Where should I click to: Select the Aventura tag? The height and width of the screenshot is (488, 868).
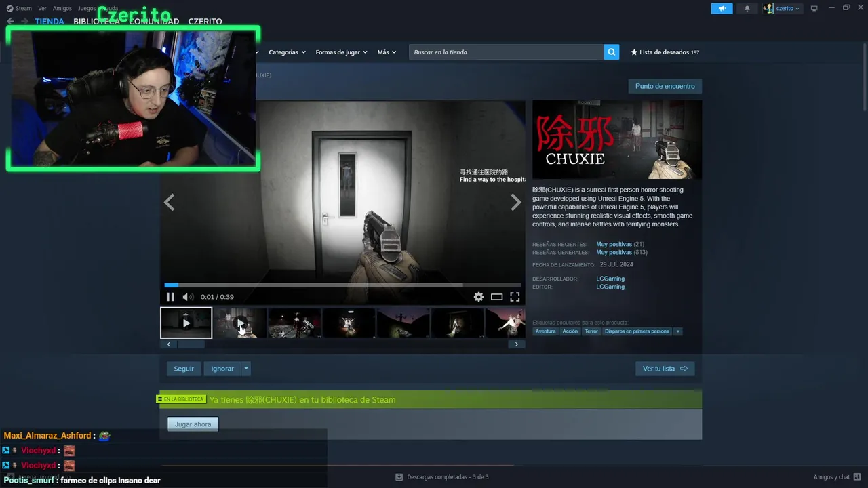[545, 331]
